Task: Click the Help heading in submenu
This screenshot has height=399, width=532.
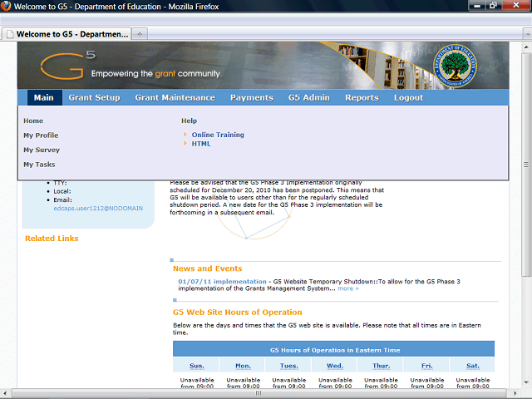Action: tap(189, 121)
